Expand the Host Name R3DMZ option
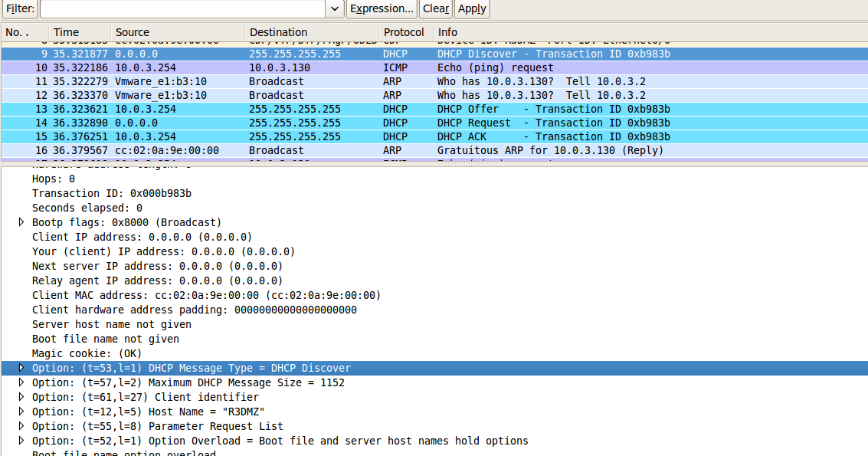Image resolution: width=868 pixels, height=456 pixels. tap(21, 412)
